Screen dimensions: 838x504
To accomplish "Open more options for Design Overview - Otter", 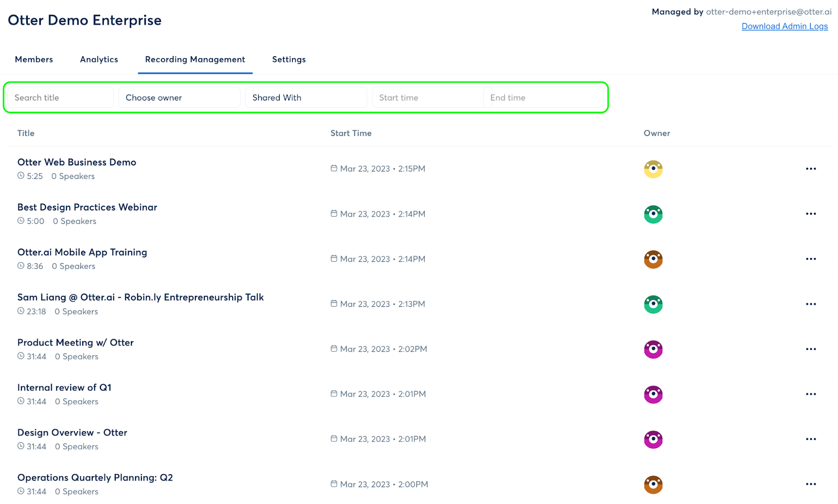I will pyautogui.click(x=811, y=439).
